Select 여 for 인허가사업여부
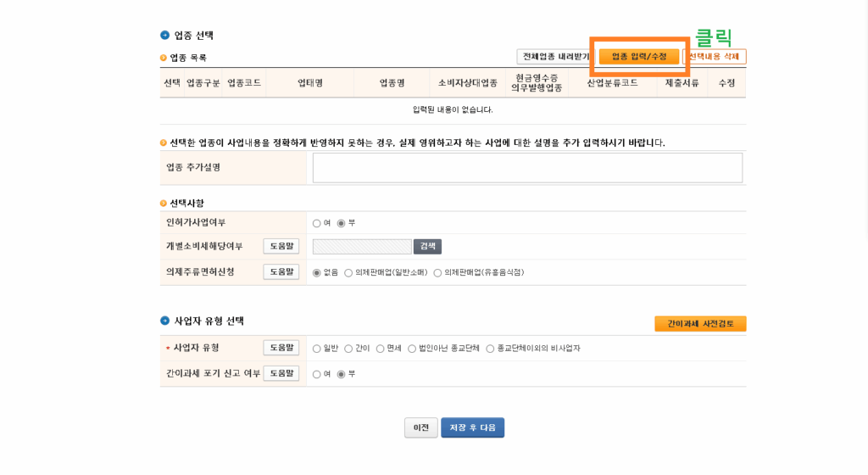Screen dimensions: 868x475 [316, 223]
